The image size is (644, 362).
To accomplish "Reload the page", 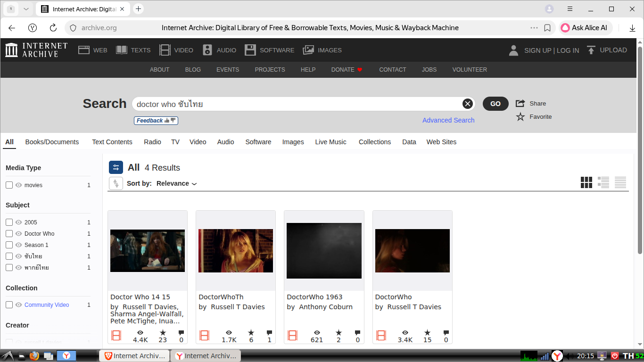I will [x=53, y=28].
